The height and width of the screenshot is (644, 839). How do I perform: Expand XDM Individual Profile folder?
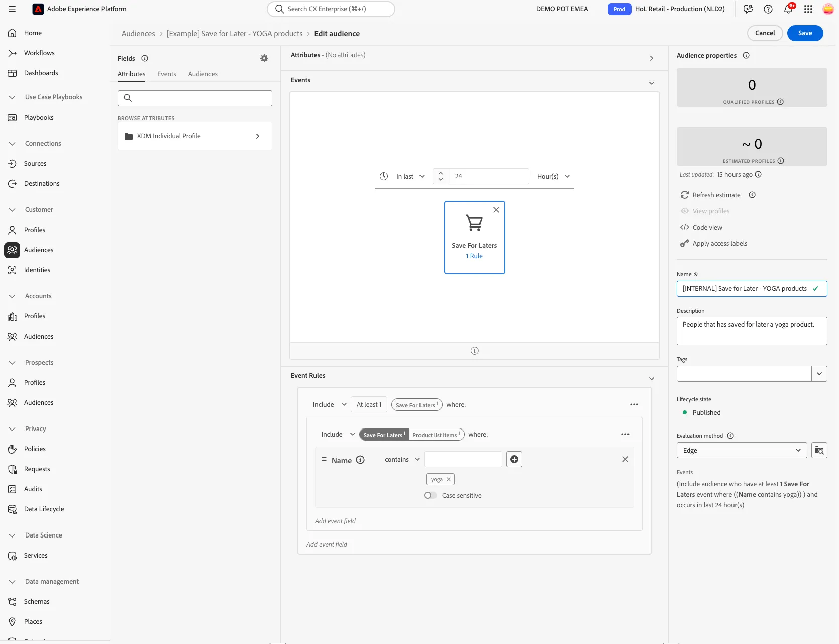pos(195,136)
